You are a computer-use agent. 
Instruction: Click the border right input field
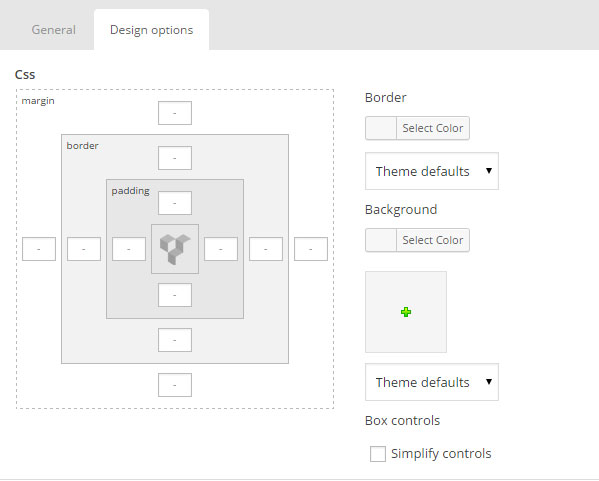(x=266, y=249)
